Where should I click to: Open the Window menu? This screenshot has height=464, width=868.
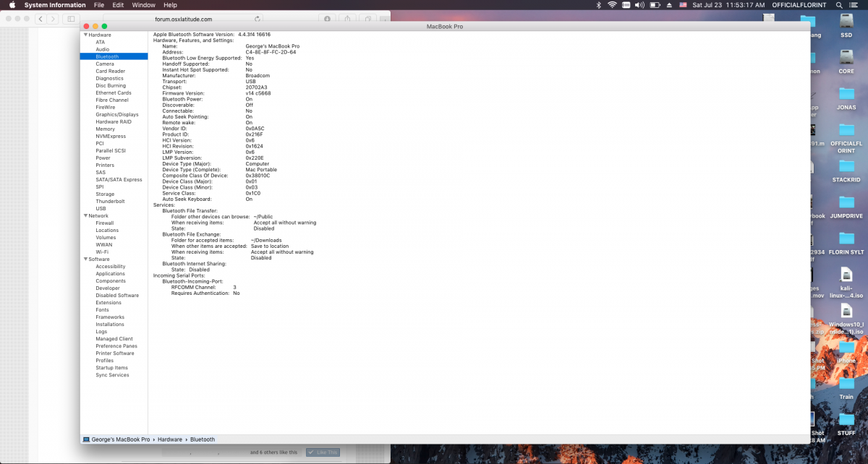143,5
